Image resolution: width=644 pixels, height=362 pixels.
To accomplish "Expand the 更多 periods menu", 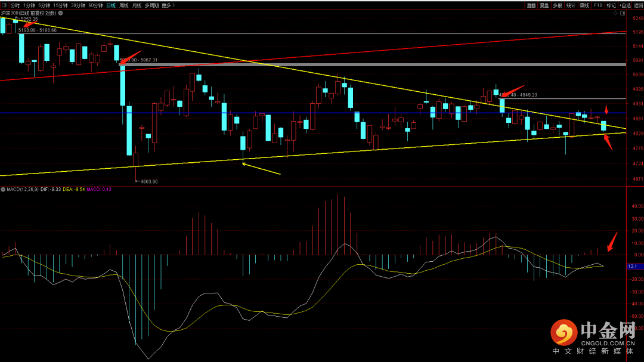I will 168,5.
